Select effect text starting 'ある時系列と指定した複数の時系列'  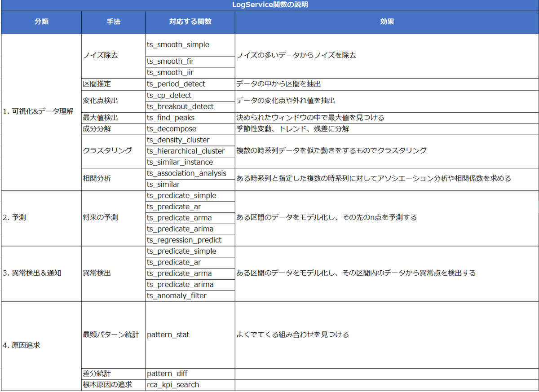click(374, 179)
